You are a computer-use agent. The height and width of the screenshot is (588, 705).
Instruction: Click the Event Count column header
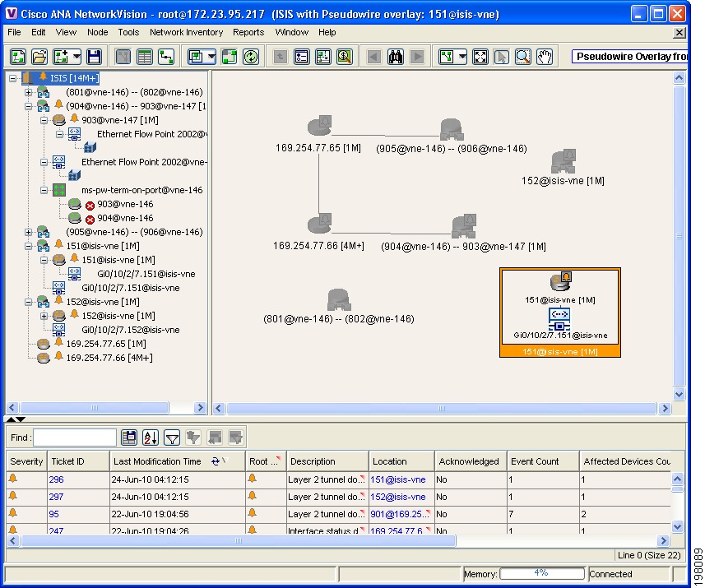click(543, 461)
